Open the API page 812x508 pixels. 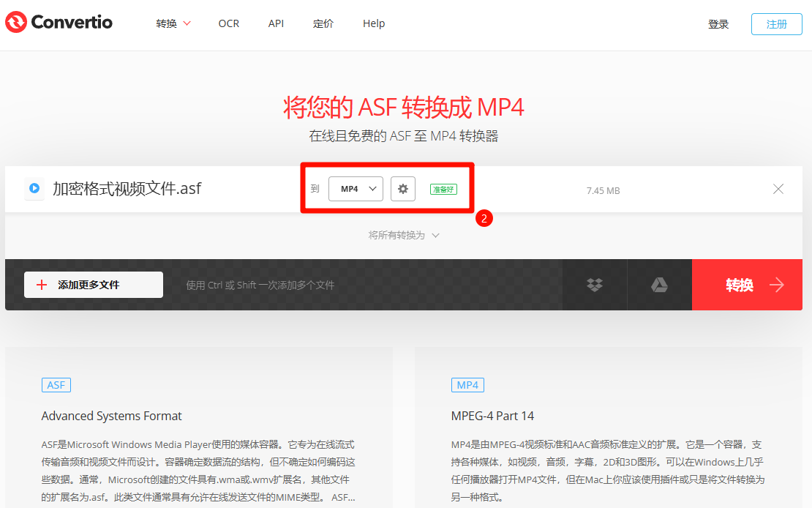(x=276, y=23)
